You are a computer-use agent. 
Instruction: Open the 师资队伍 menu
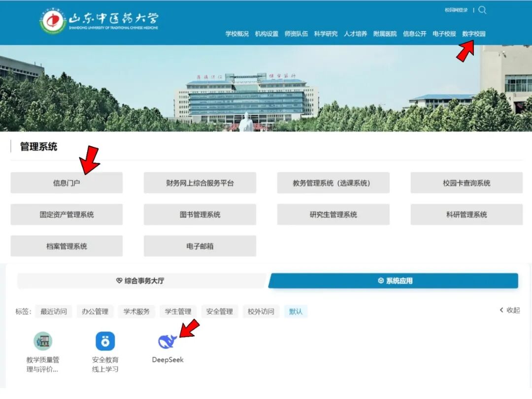pyautogui.click(x=296, y=33)
